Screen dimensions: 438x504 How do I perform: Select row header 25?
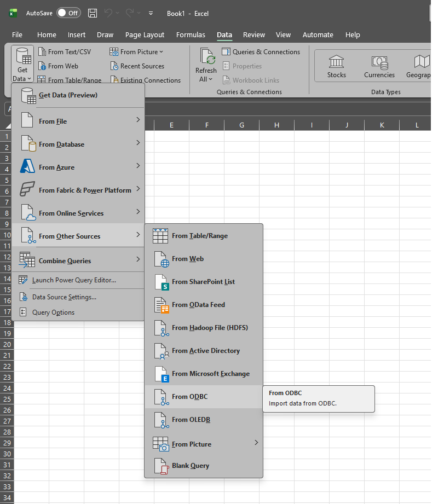coord(7,399)
